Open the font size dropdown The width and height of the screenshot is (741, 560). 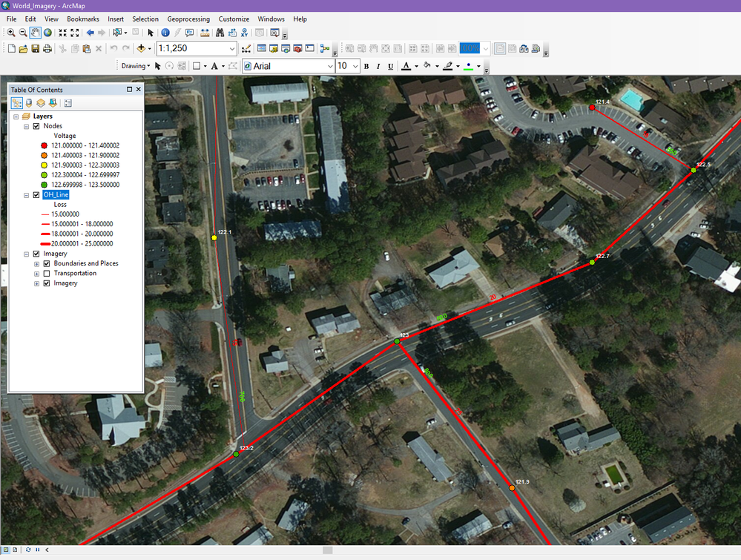355,66
